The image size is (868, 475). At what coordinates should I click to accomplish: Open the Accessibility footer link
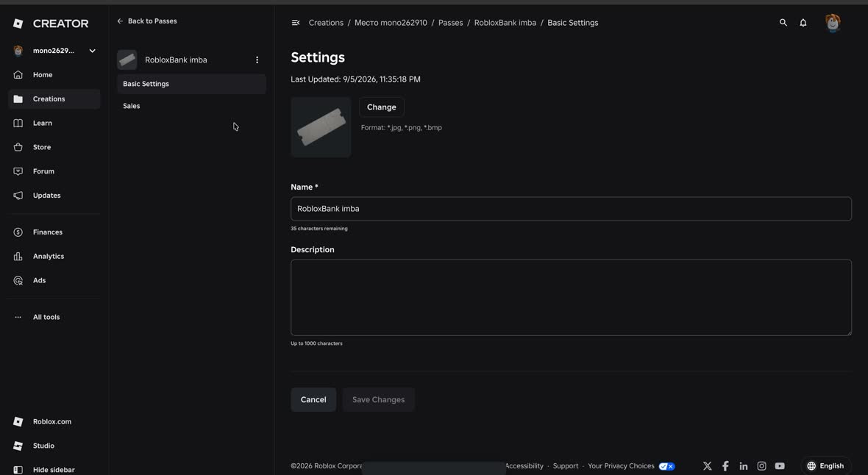pyautogui.click(x=524, y=466)
